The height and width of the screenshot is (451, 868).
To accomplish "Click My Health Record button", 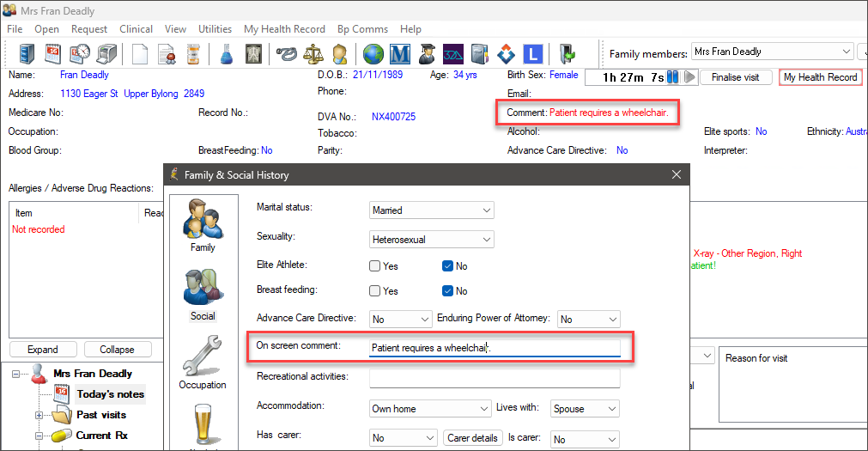I will coord(821,77).
